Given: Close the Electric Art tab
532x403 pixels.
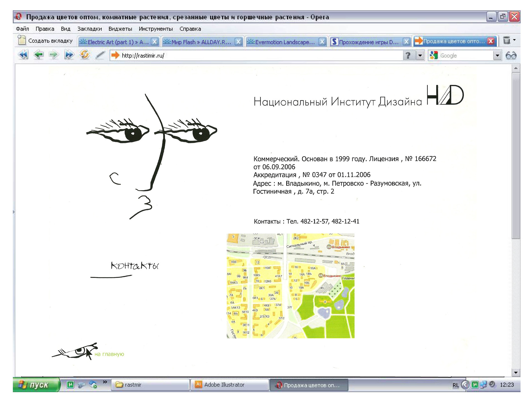Looking at the screenshot, I should [154, 42].
